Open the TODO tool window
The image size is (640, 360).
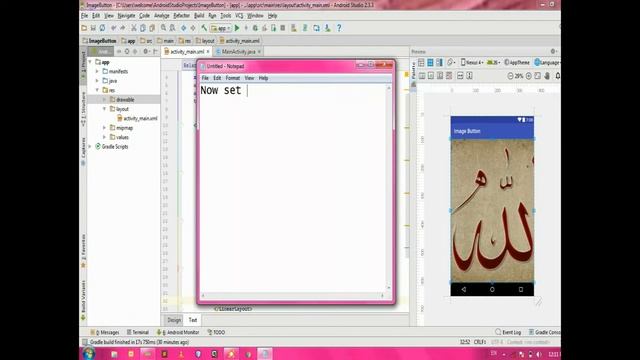(x=216, y=332)
